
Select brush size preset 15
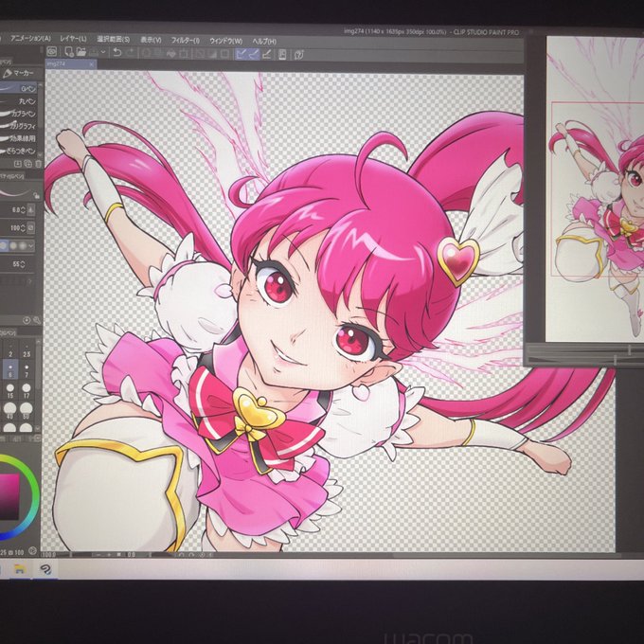click(10, 390)
